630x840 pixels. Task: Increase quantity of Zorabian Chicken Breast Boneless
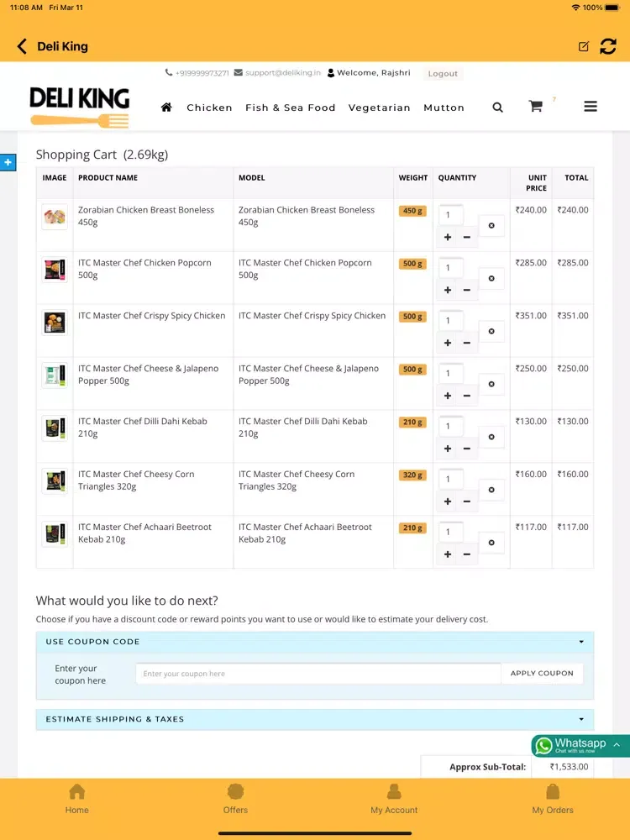[448, 237]
